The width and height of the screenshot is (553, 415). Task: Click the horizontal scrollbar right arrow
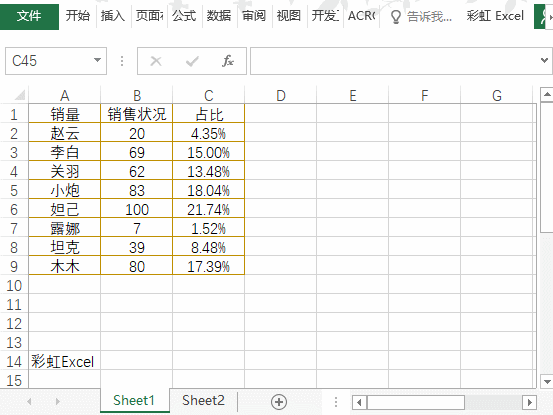click(529, 402)
